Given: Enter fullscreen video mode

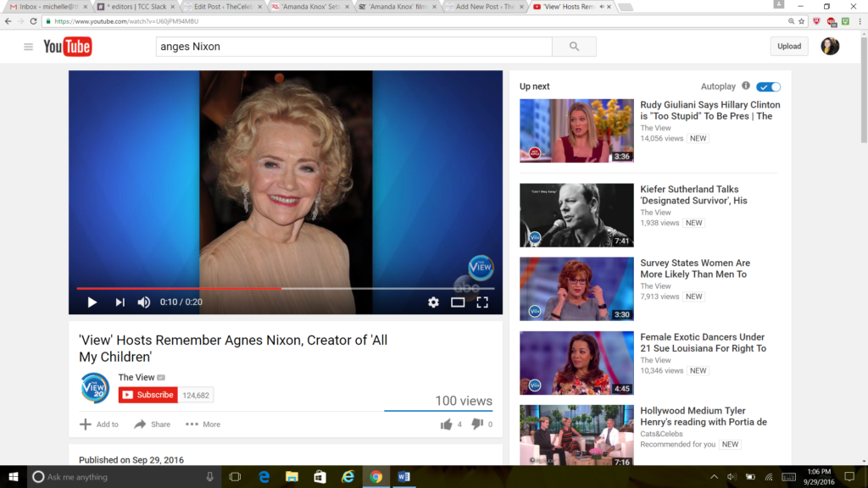Looking at the screenshot, I should pos(482,302).
